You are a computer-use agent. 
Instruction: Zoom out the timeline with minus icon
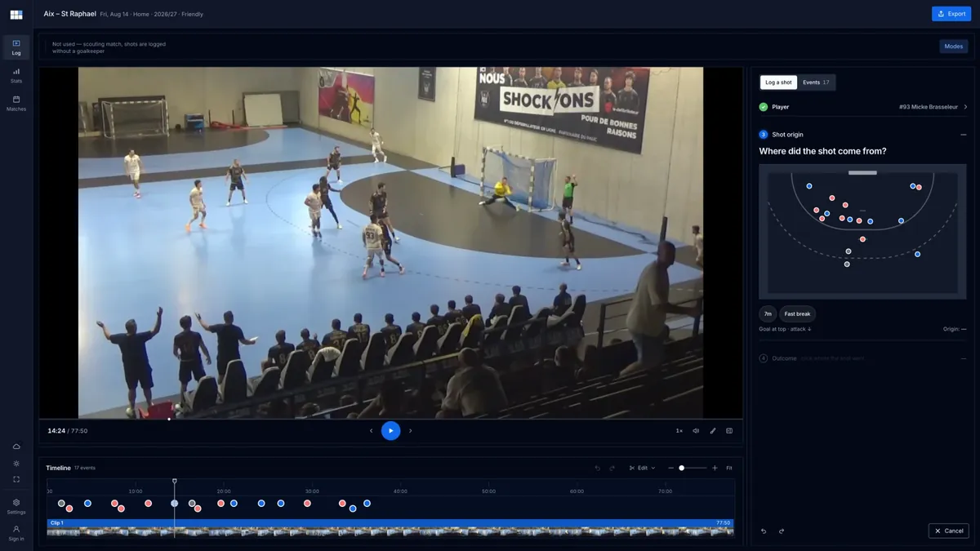coord(670,468)
